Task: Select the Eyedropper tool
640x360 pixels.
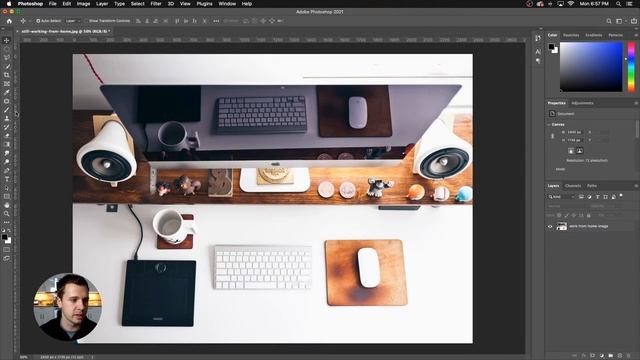Action: tap(7, 92)
